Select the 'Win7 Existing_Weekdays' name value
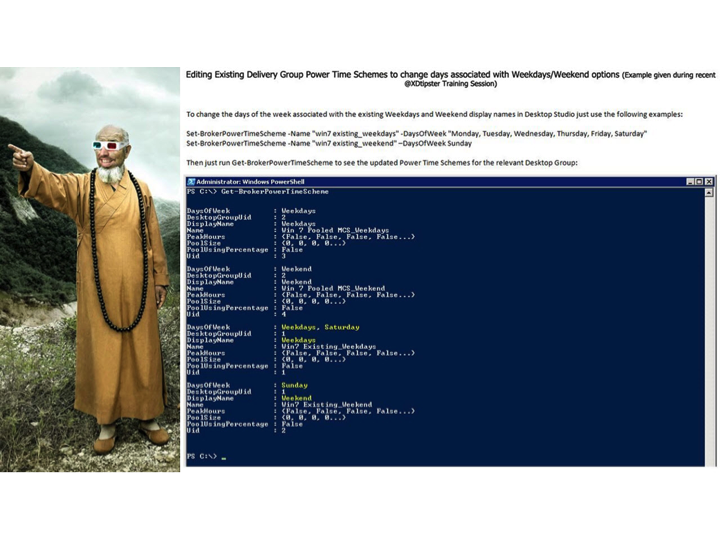This screenshot has height=540, width=720. 329,347
